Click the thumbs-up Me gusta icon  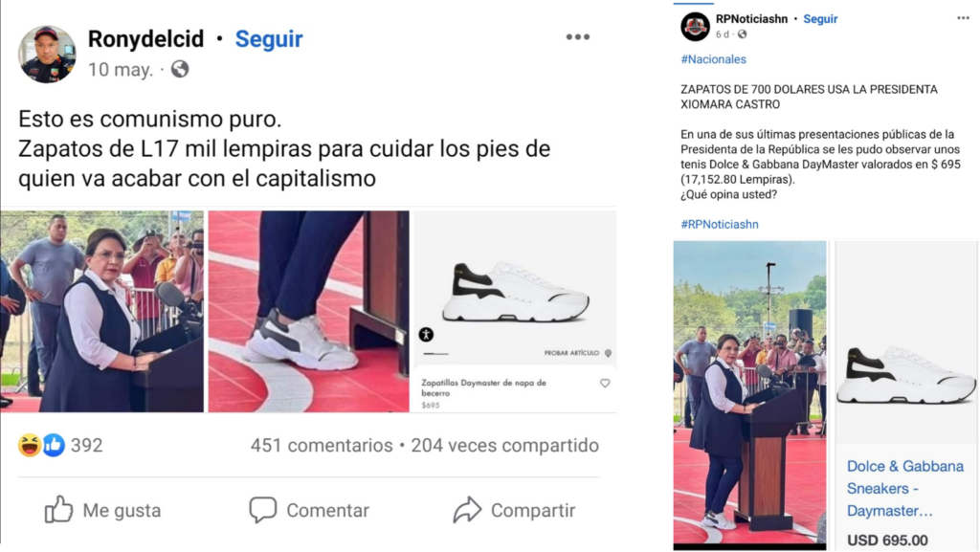[x=58, y=510]
